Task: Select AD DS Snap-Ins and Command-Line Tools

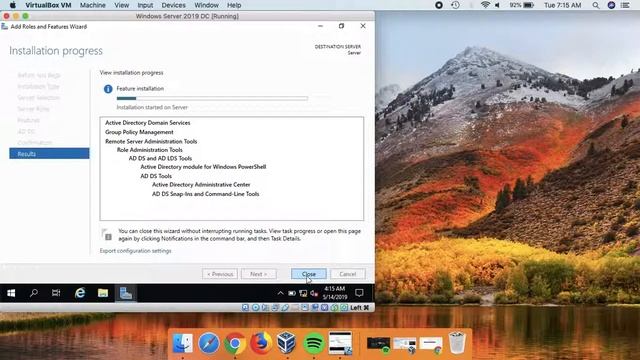Action: tap(206, 194)
